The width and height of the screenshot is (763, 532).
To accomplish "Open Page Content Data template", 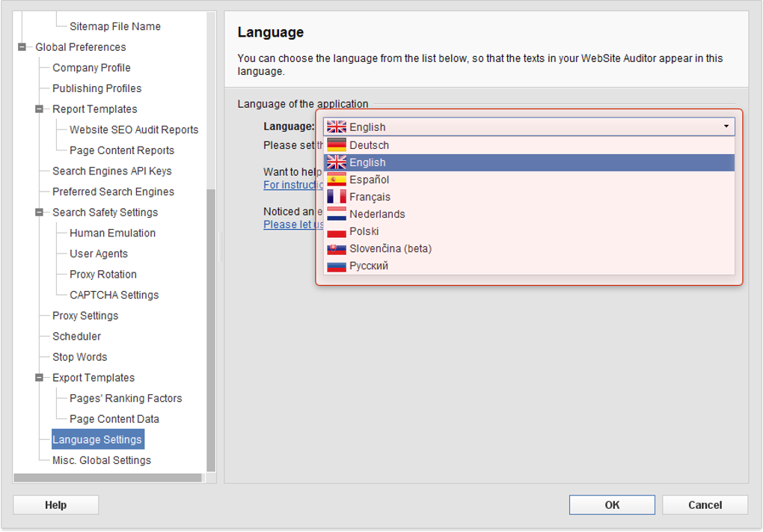I will click(x=114, y=419).
